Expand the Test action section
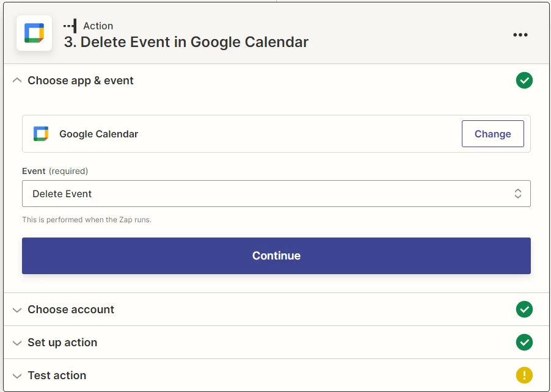 coord(17,376)
